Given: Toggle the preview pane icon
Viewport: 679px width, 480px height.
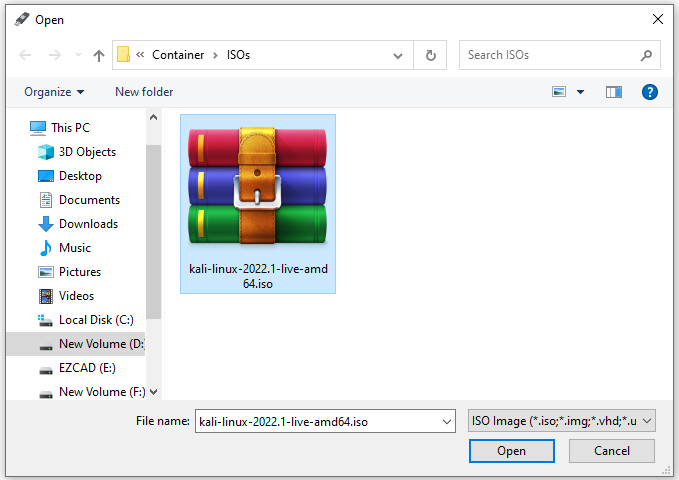Looking at the screenshot, I should (x=614, y=92).
